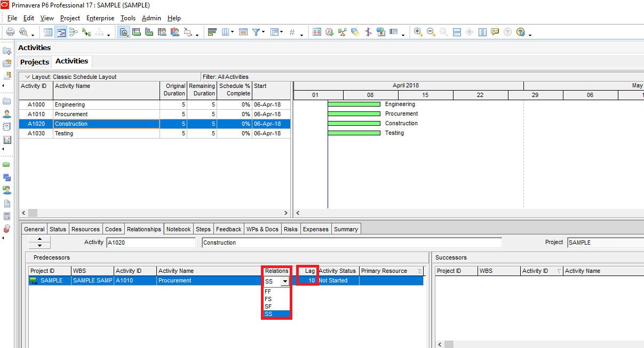Zoom out the timescale
644x348 pixels.
pyautogui.click(x=431, y=32)
